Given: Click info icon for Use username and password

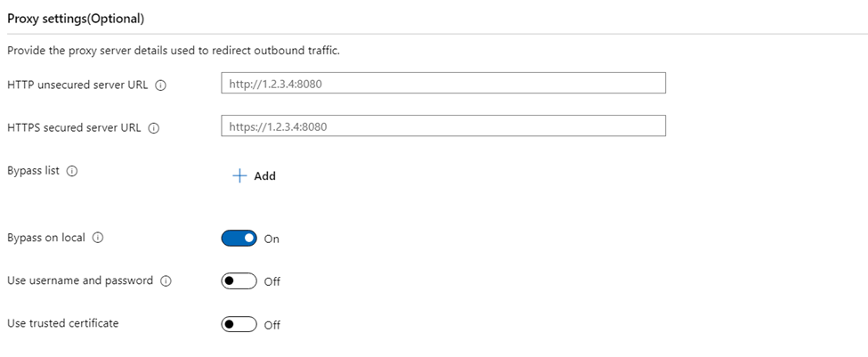Looking at the screenshot, I should click(x=166, y=281).
